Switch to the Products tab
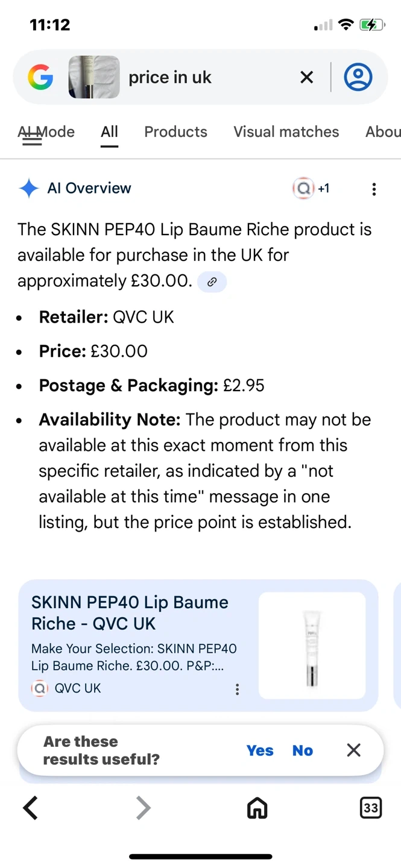 coord(175,132)
